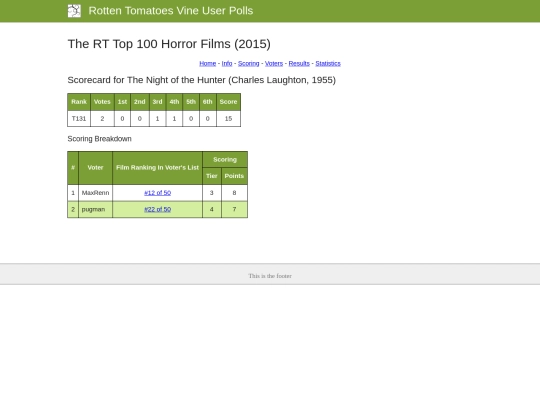Click the Voter column header
Screen dimensions: 540x405
coord(95,168)
